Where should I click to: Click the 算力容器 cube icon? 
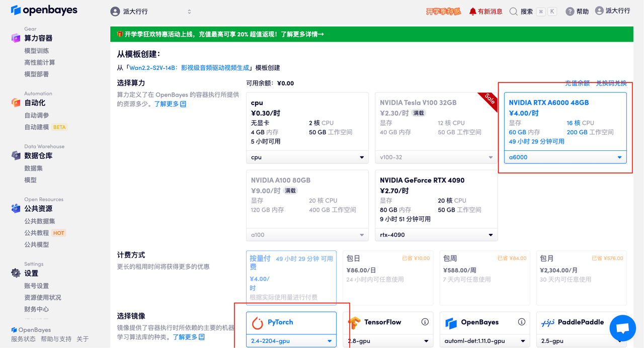(x=16, y=38)
